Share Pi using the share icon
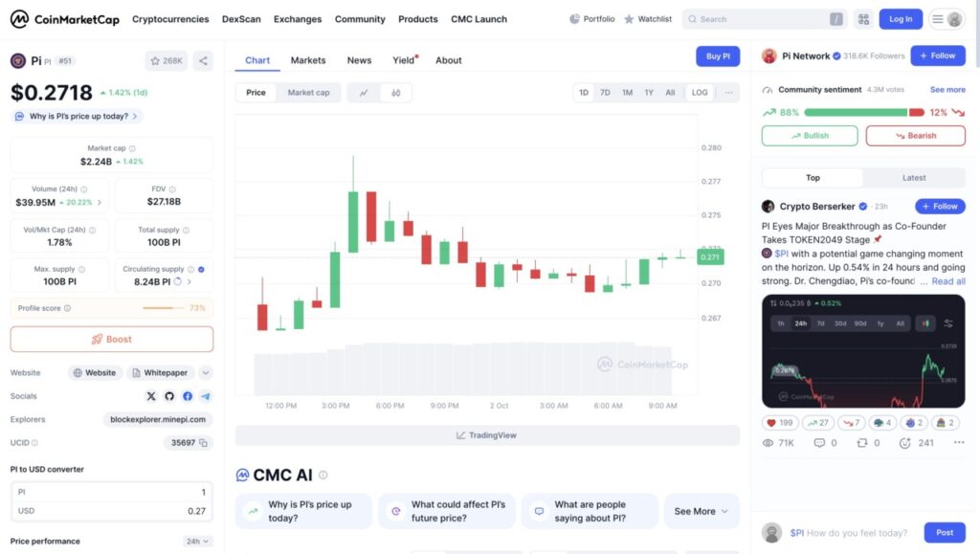980x554 pixels. click(203, 61)
